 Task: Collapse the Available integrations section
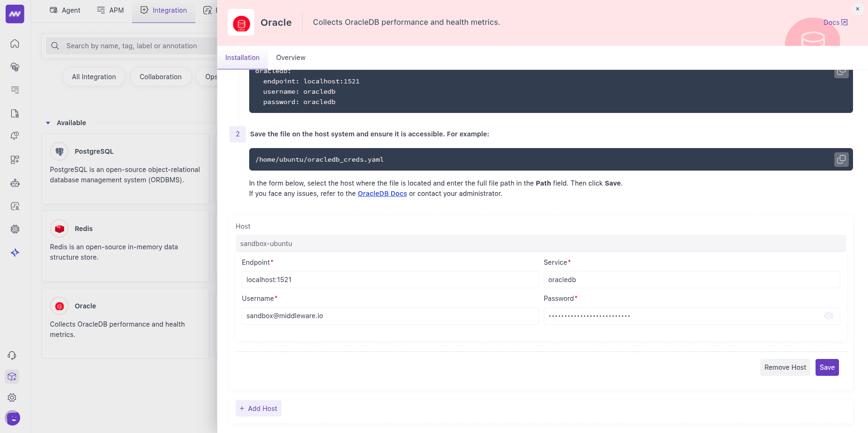[x=48, y=123]
